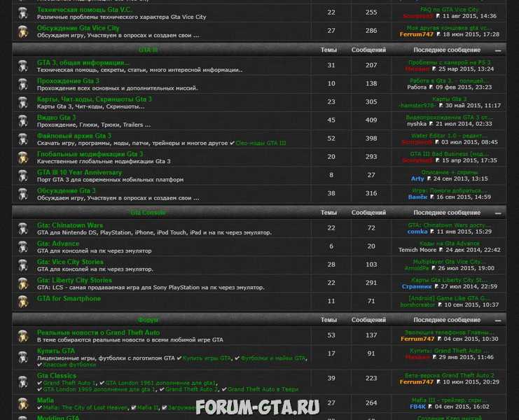Click forum icon beside GTA 3, общая информация
Image resolution: width=519 pixels, height=420 pixels.
[23, 66]
